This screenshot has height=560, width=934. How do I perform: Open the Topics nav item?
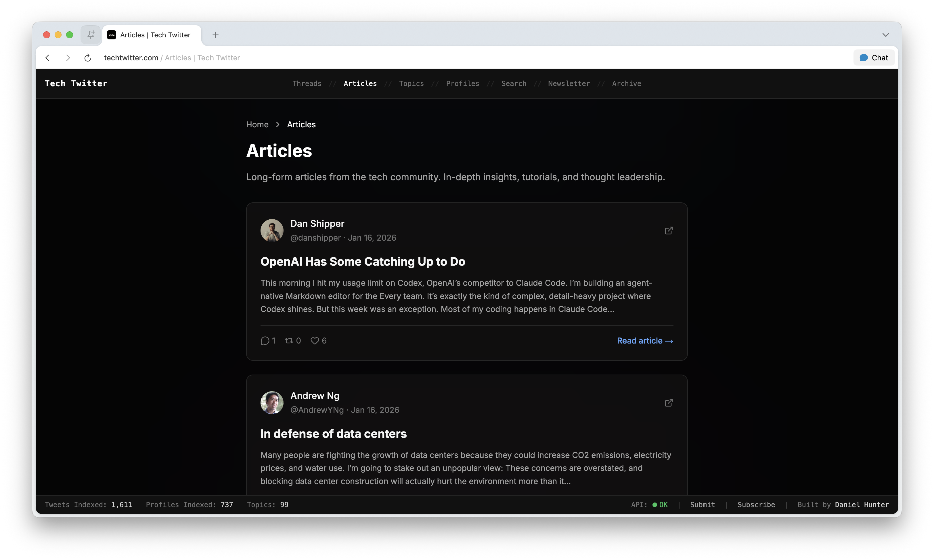coord(411,83)
